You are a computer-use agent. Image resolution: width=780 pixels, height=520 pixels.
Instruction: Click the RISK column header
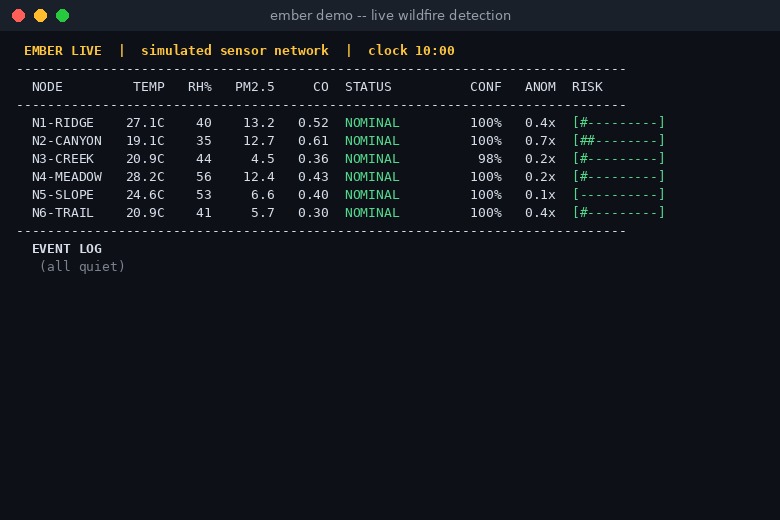(x=587, y=87)
